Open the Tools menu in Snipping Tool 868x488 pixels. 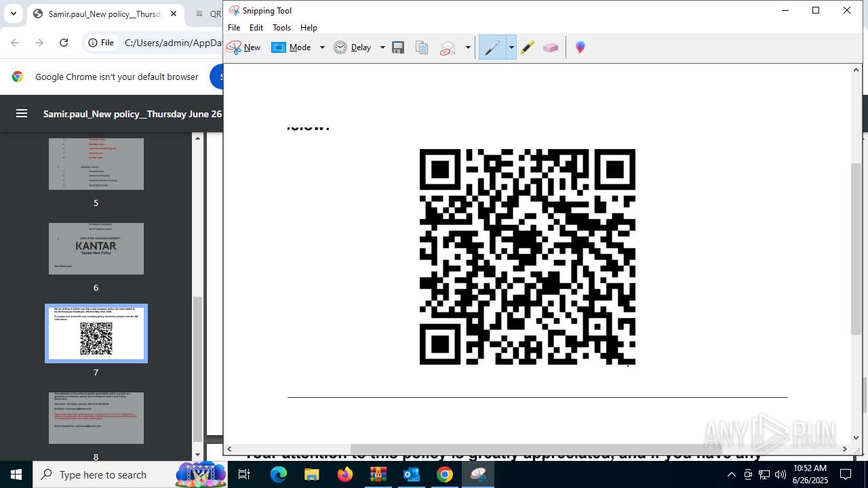[281, 28]
